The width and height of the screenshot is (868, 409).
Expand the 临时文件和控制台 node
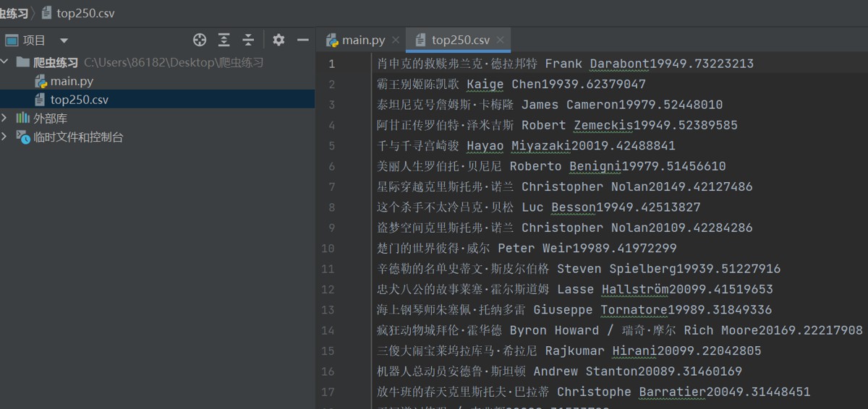click(6, 137)
